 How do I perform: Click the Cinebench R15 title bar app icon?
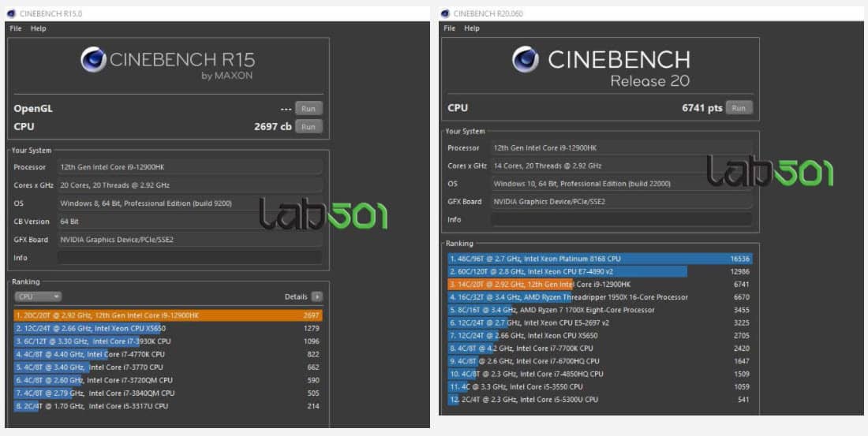12,14
